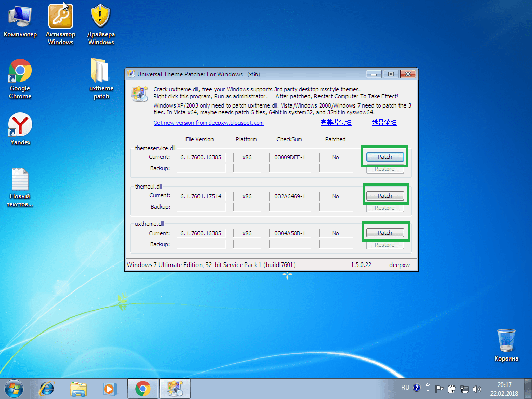Patch the uxtheme.dll file
This screenshot has height=399, width=532.
(x=384, y=232)
